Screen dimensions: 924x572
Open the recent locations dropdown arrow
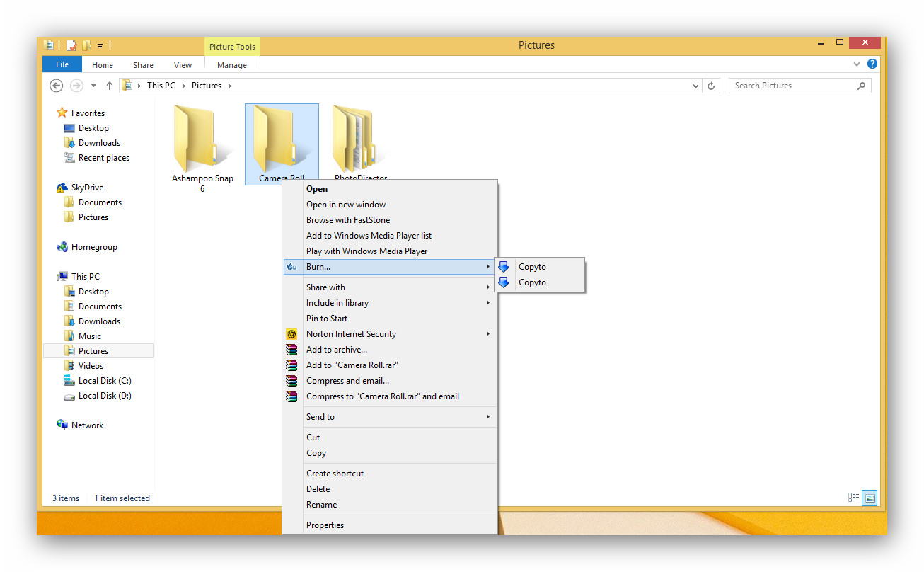pyautogui.click(x=94, y=86)
